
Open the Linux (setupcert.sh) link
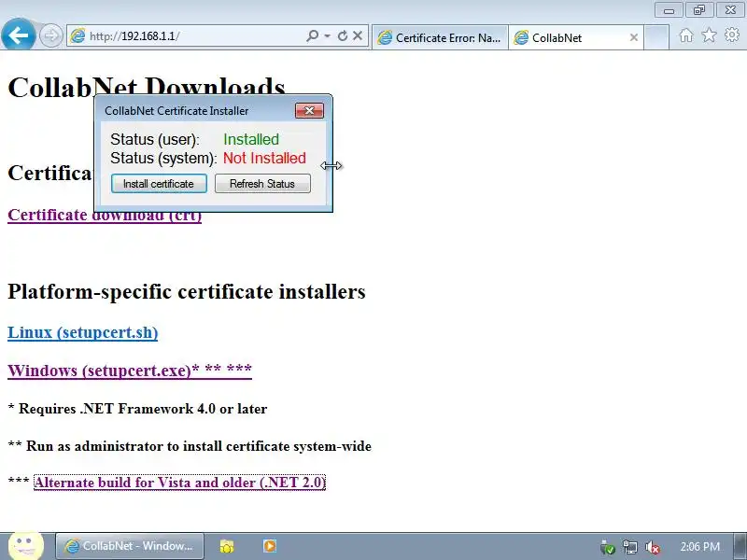coord(83,332)
